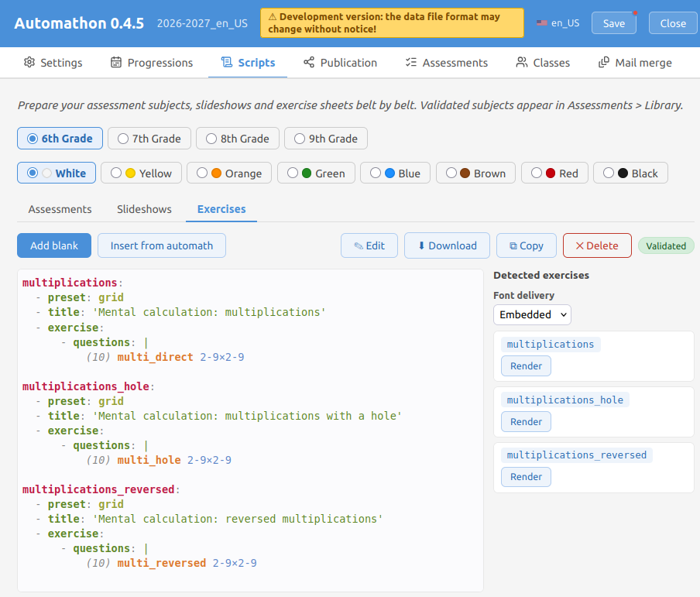Open the Progressions tab
This screenshot has height=597, width=700.
[152, 63]
